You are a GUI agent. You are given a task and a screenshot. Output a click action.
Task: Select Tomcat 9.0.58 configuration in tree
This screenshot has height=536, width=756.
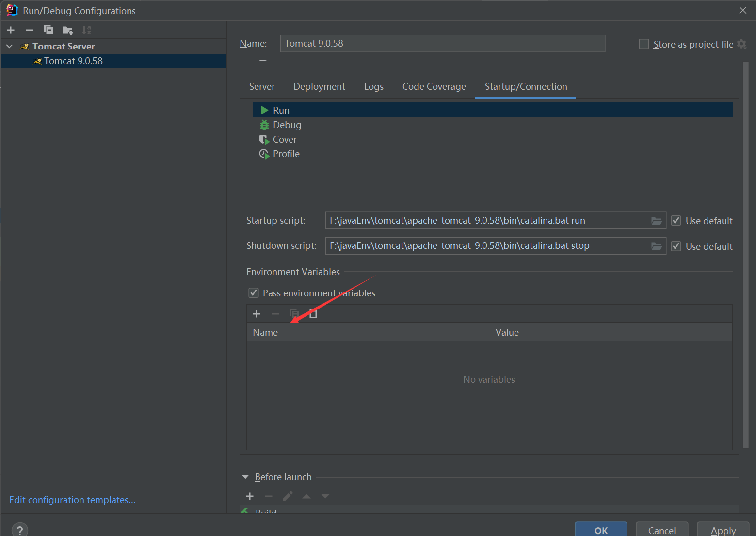tap(113, 61)
